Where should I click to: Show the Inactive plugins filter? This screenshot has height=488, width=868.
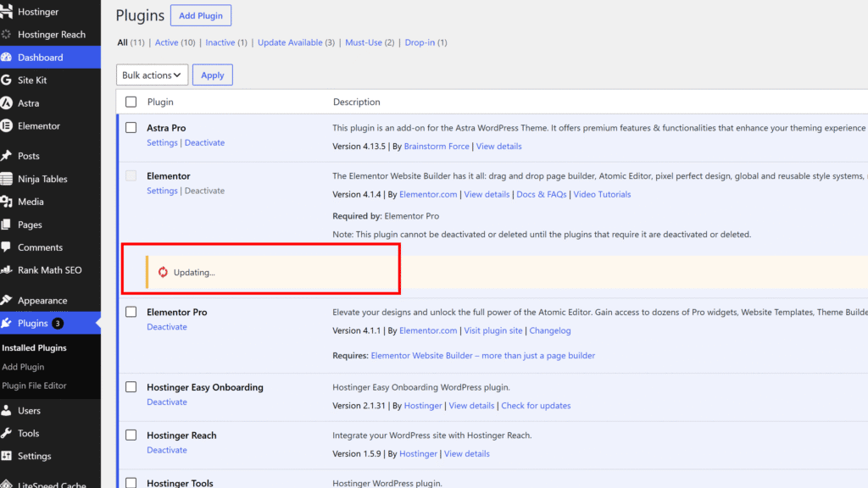220,42
